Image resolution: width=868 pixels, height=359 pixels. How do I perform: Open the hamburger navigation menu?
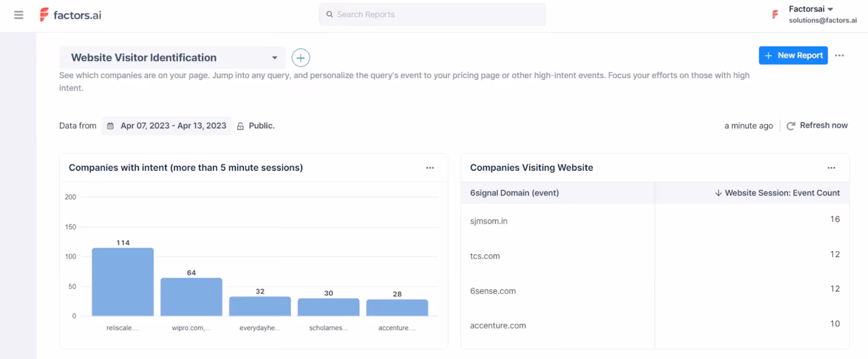click(18, 15)
